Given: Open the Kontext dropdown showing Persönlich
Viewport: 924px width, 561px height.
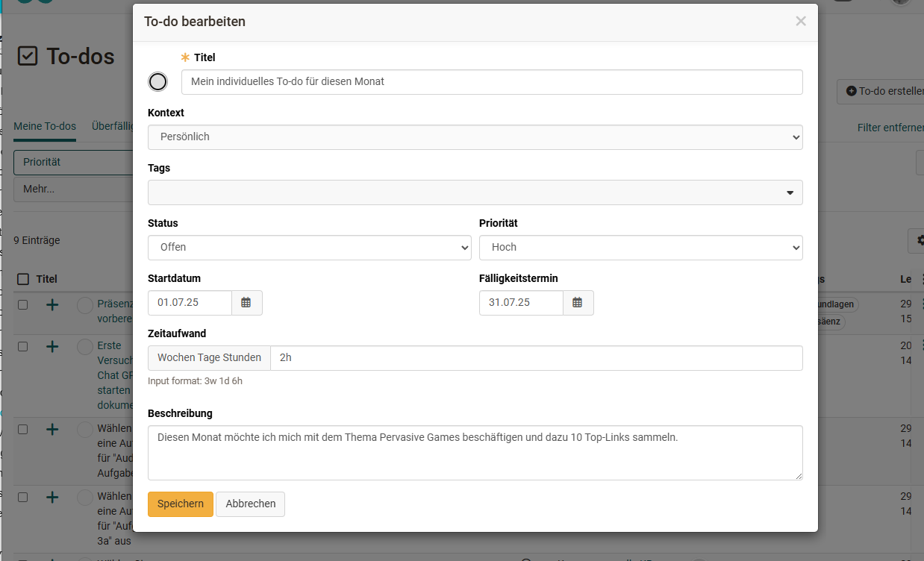Looking at the screenshot, I should click(x=475, y=137).
